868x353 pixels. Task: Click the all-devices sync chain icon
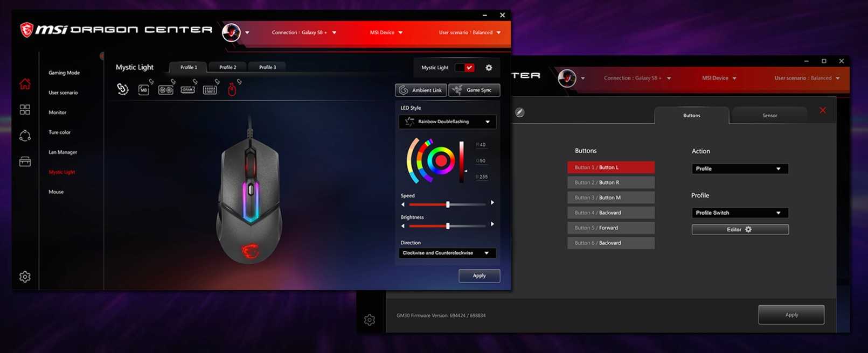click(123, 89)
